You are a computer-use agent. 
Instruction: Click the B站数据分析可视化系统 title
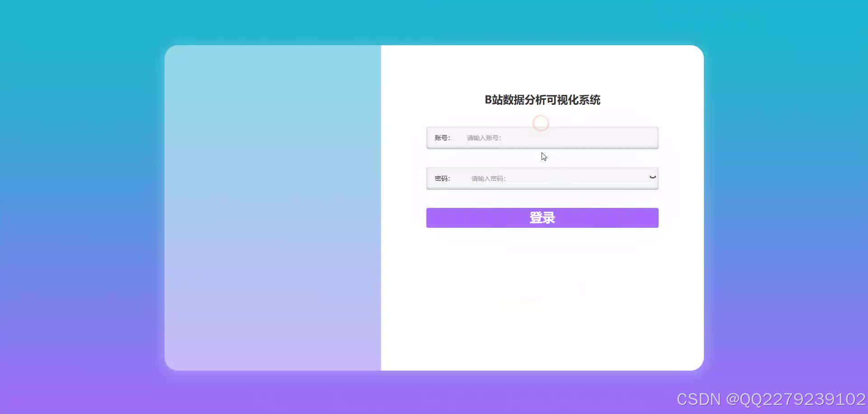tap(542, 100)
